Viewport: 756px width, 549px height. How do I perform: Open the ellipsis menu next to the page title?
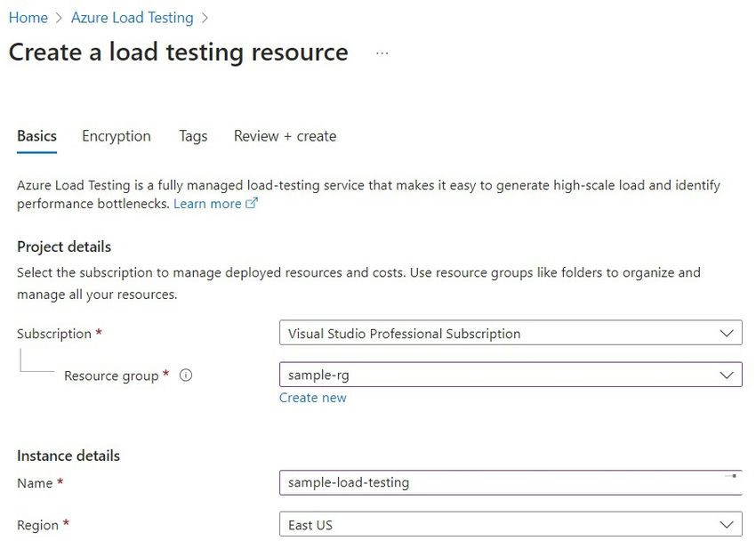pyautogui.click(x=382, y=53)
